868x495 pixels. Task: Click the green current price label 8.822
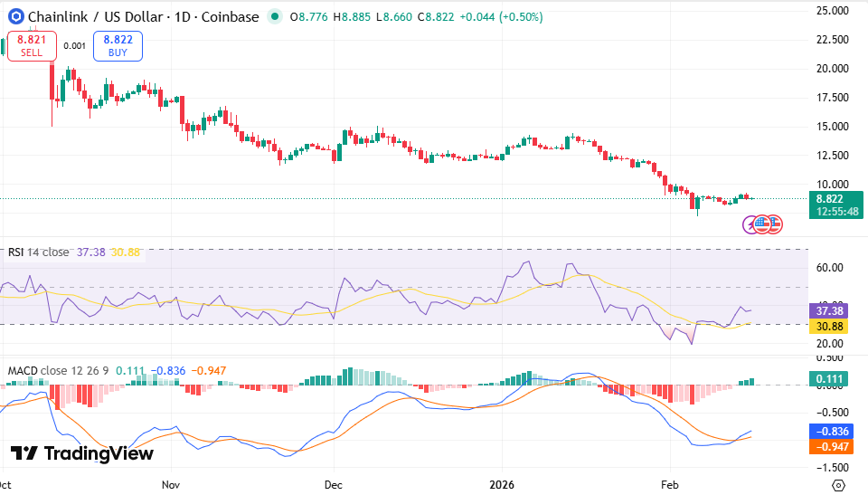(x=829, y=199)
